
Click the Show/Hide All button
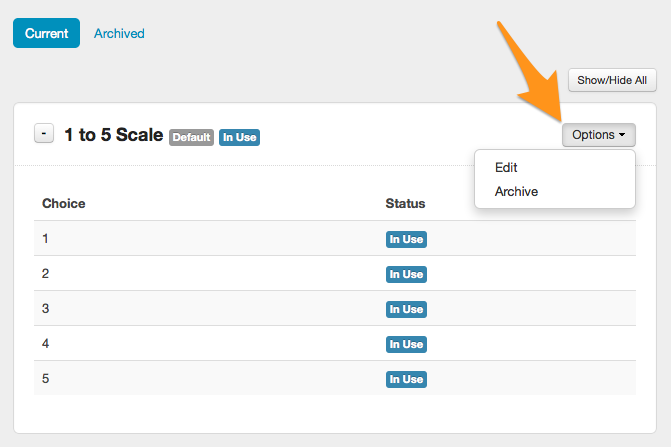coord(612,80)
